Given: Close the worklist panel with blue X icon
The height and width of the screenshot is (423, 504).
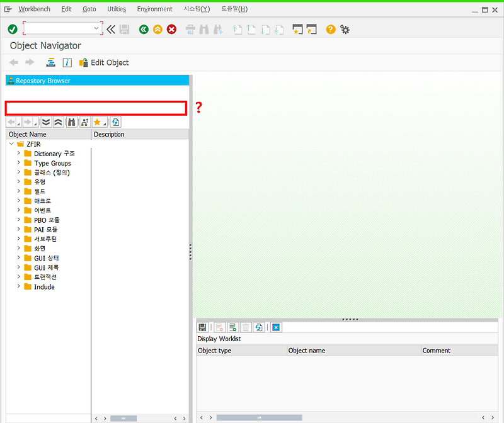Looking at the screenshot, I should tap(276, 327).
